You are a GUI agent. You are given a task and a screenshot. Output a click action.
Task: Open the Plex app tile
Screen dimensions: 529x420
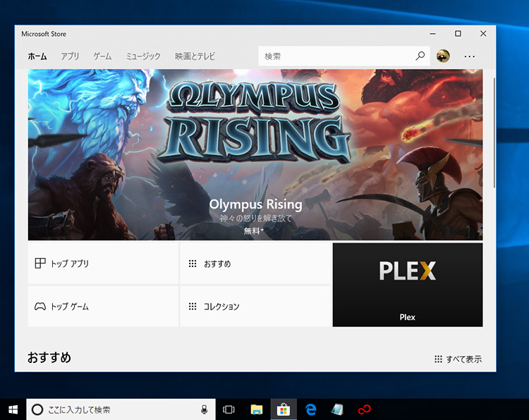tap(407, 285)
